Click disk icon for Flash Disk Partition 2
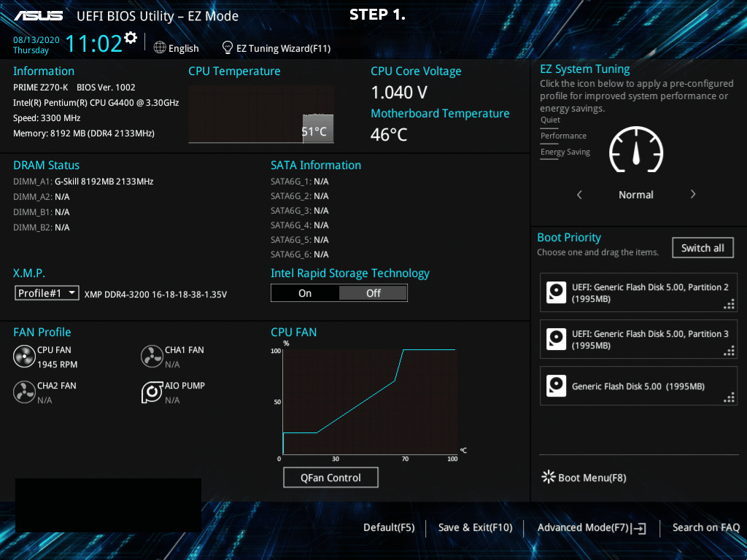This screenshot has width=747, height=560. point(556,292)
